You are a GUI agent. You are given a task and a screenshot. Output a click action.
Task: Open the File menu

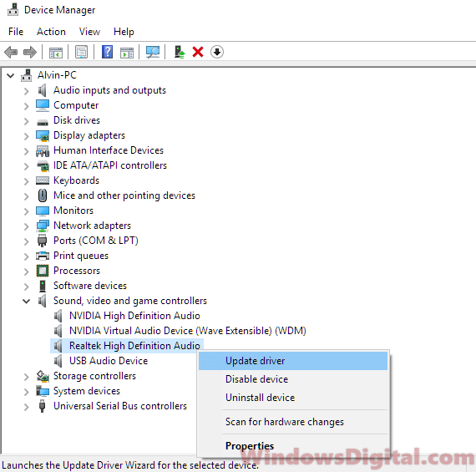(x=16, y=32)
